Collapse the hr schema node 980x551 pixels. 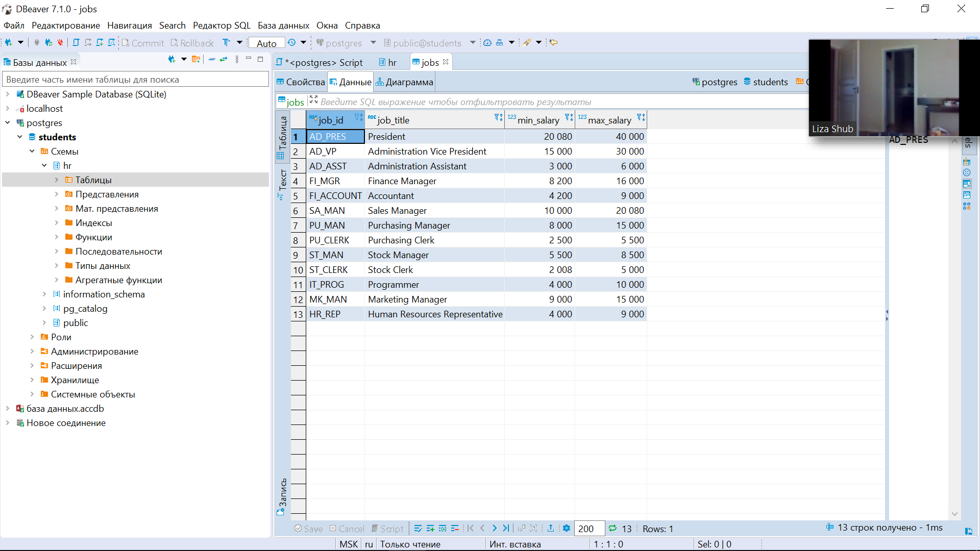[44, 165]
